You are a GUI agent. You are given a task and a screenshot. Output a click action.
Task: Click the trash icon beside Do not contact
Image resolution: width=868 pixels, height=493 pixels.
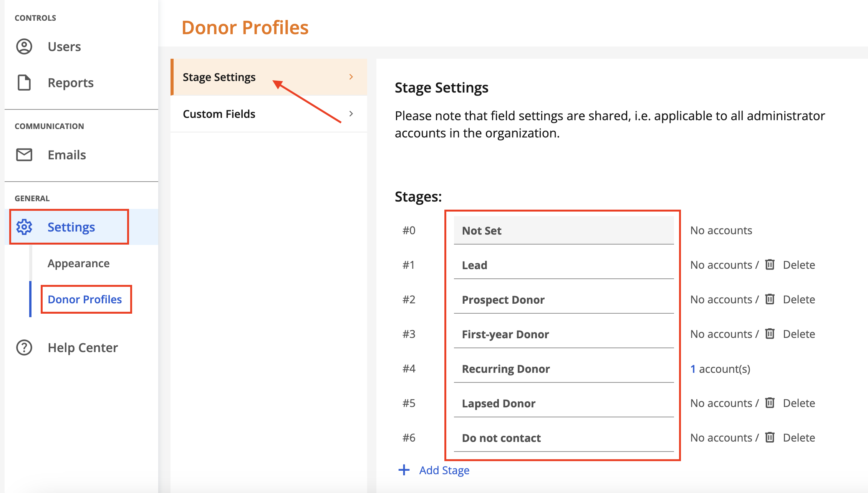(770, 437)
